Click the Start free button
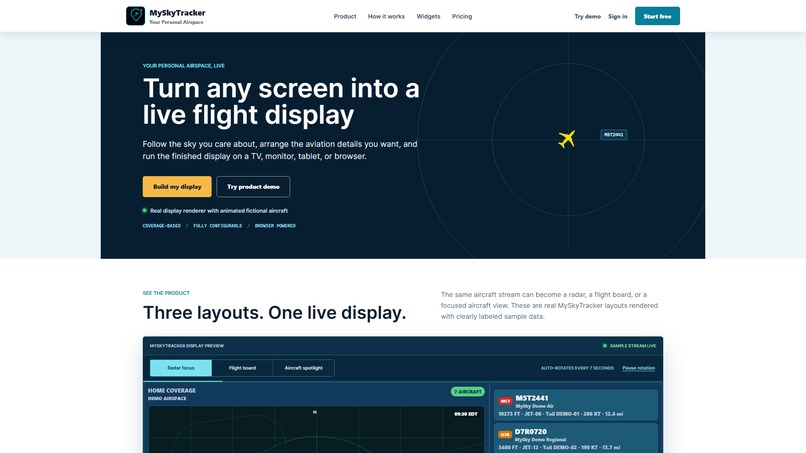This screenshot has height=453, width=806. (x=657, y=16)
